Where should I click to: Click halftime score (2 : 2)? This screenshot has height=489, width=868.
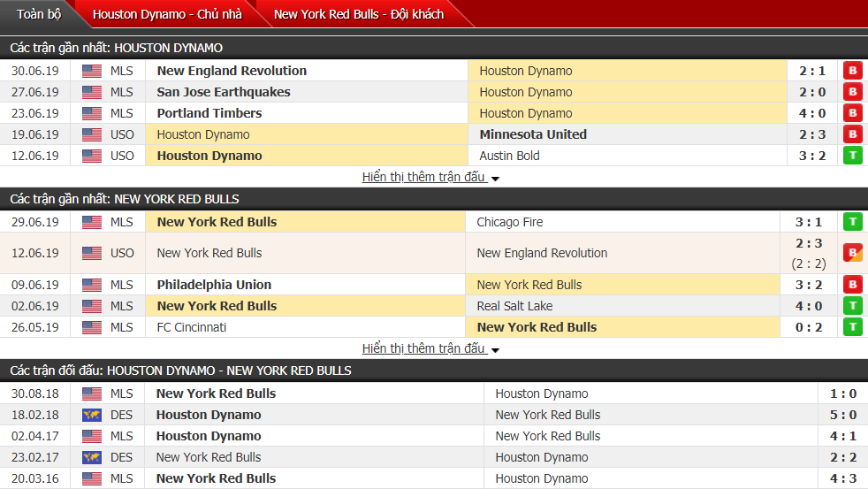[809, 264]
